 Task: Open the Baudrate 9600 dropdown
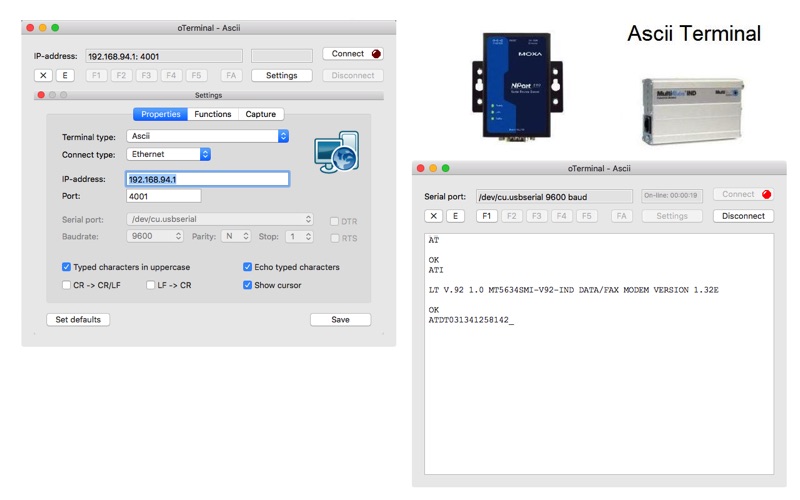click(x=155, y=236)
